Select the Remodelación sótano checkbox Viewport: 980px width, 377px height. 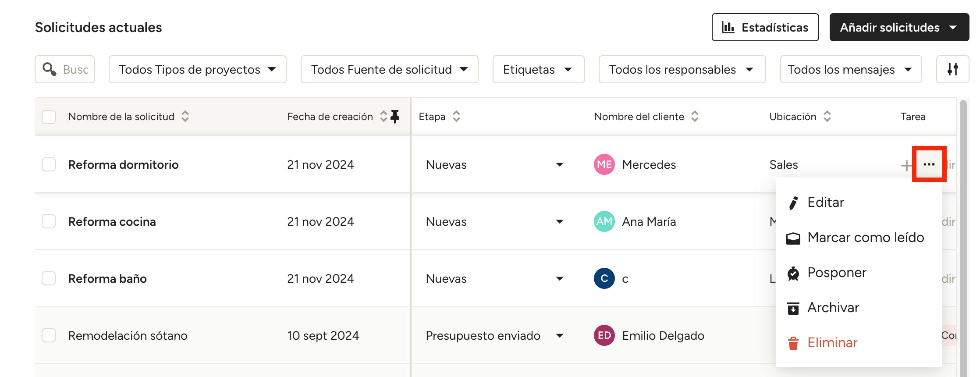[x=49, y=335]
